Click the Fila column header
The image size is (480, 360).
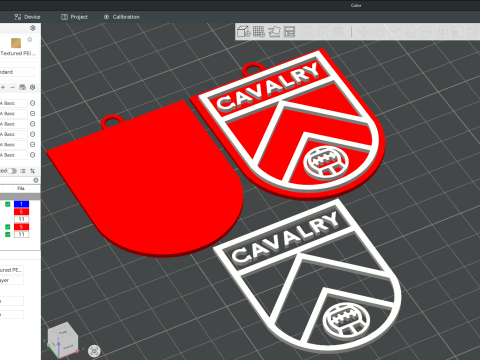pos(21,188)
